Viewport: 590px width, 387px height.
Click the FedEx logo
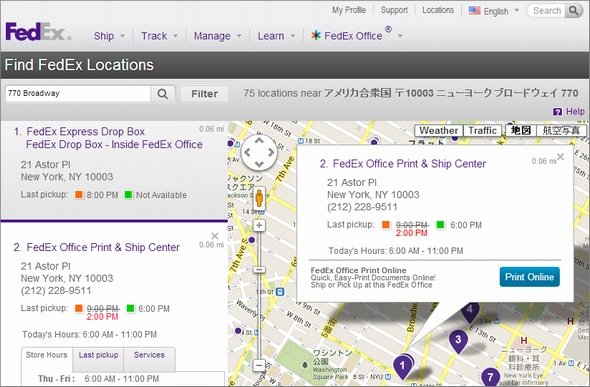tap(38, 32)
